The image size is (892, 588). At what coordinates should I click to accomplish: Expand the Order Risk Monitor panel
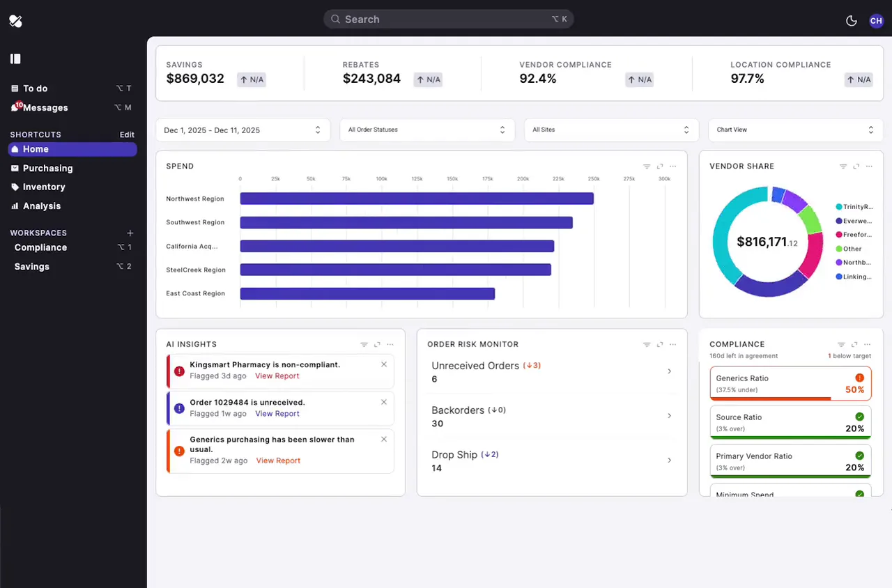point(660,344)
